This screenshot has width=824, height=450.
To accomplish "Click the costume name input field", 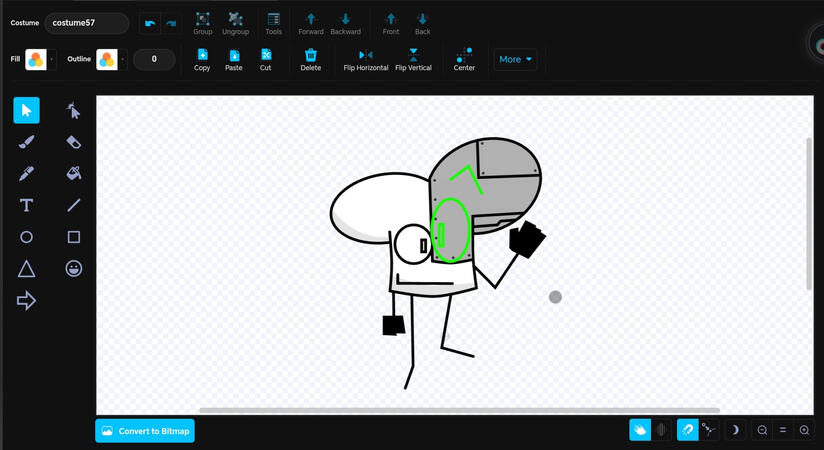I will click(x=87, y=23).
